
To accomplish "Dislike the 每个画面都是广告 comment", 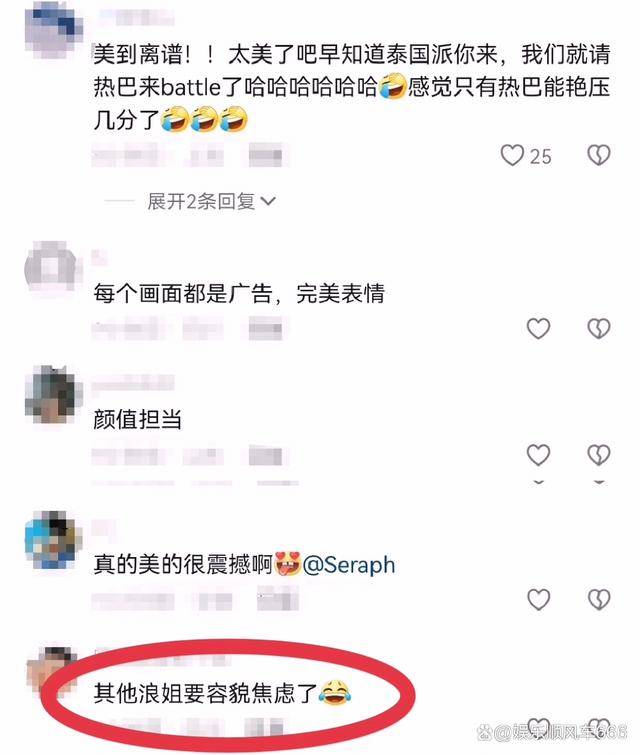I will pos(599,329).
